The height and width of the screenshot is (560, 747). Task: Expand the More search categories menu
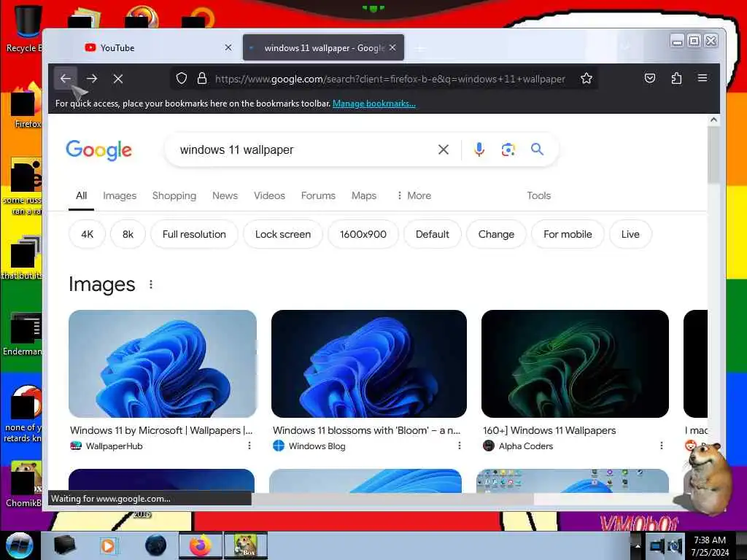tap(414, 195)
